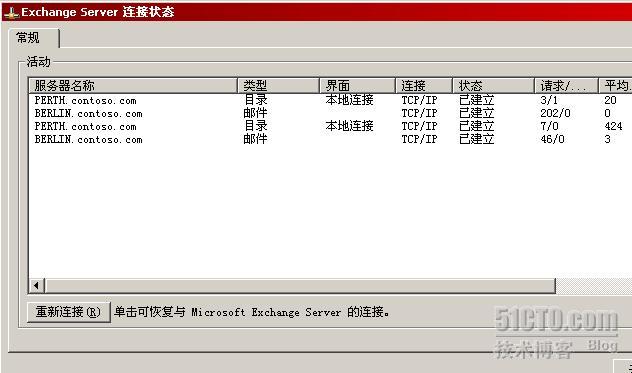The width and height of the screenshot is (632, 373).
Task: Click the Exchange Server title bar icon
Action: click(x=11, y=12)
